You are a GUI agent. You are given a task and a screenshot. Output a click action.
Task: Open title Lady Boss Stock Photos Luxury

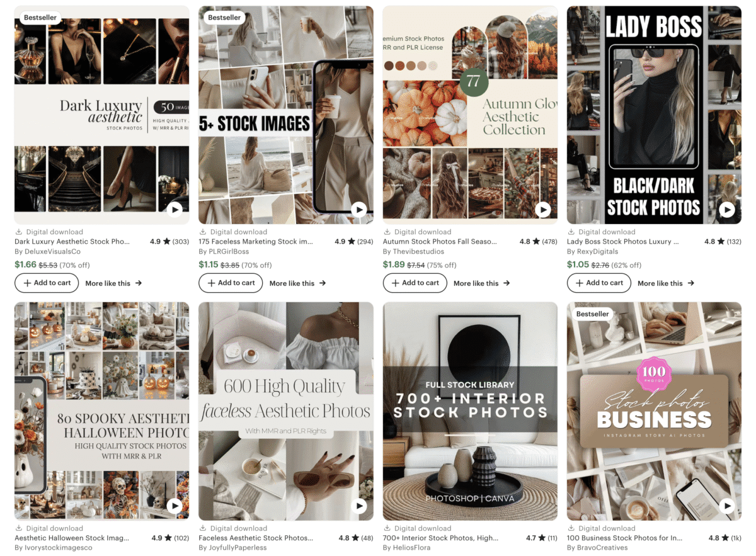pos(623,242)
